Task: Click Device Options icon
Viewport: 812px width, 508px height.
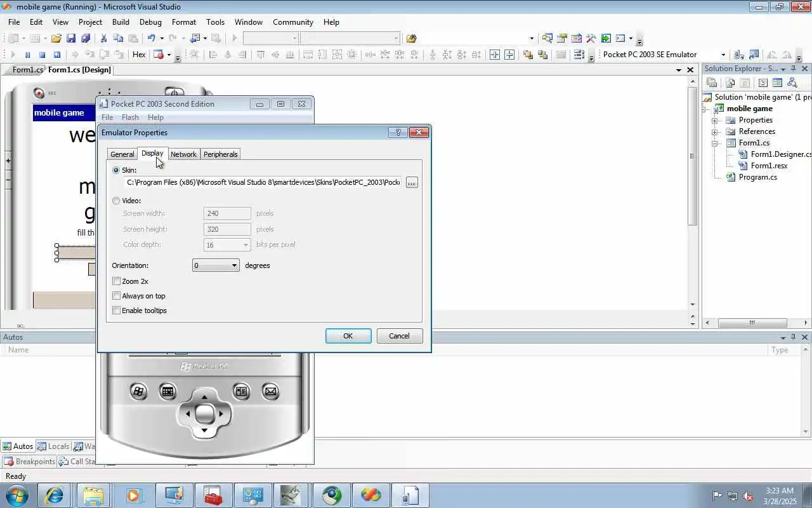Action: click(754, 55)
